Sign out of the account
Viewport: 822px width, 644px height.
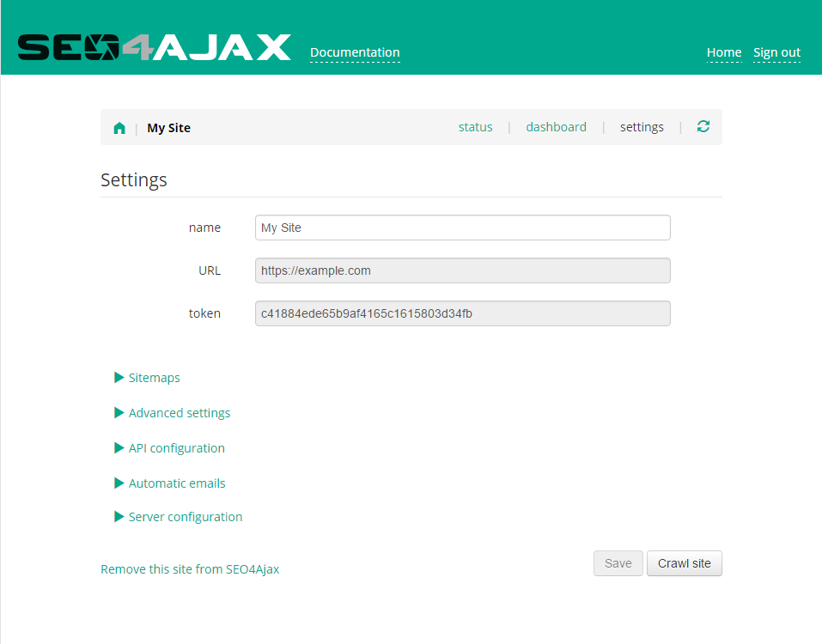coord(776,52)
